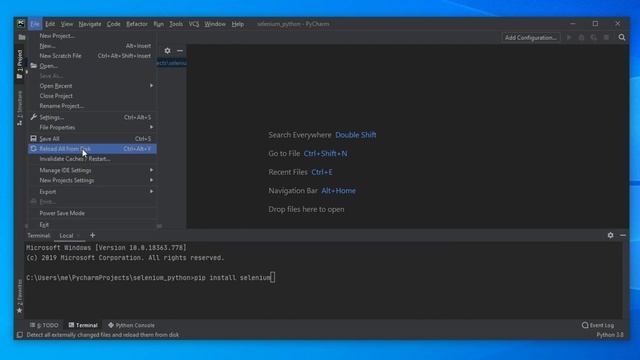This screenshot has height=360, width=640.
Task: Choose Save All
Action: (x=92, y=139)
